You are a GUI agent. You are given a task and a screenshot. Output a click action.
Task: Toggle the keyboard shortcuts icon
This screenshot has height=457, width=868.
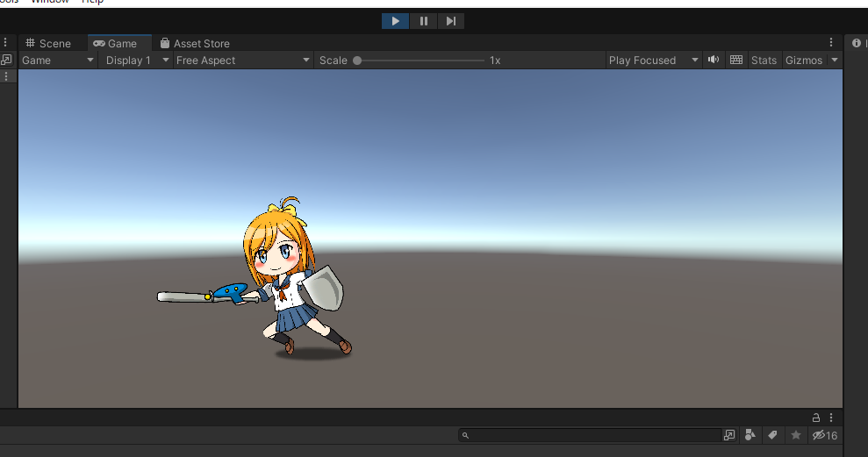click(736, 60)
